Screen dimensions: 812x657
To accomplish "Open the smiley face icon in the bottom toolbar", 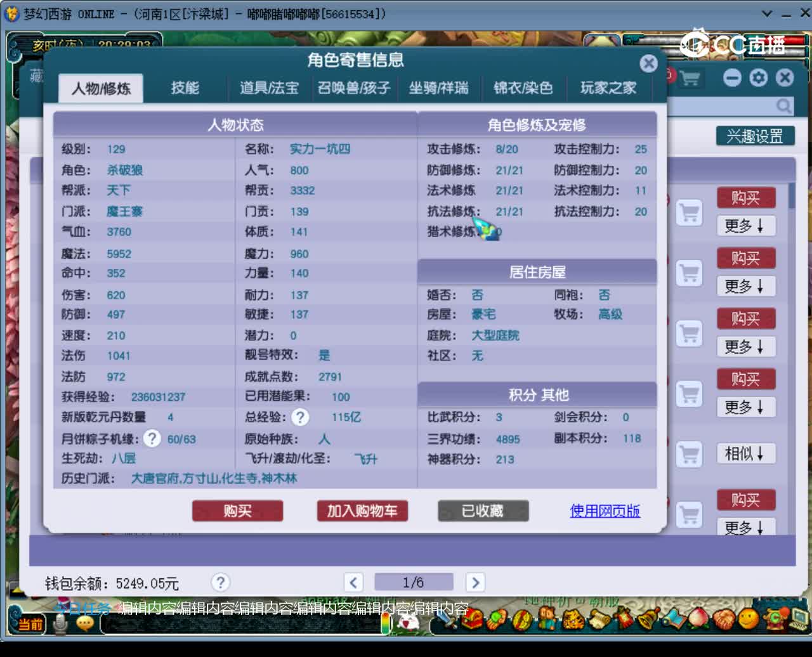I will [749, 618].
